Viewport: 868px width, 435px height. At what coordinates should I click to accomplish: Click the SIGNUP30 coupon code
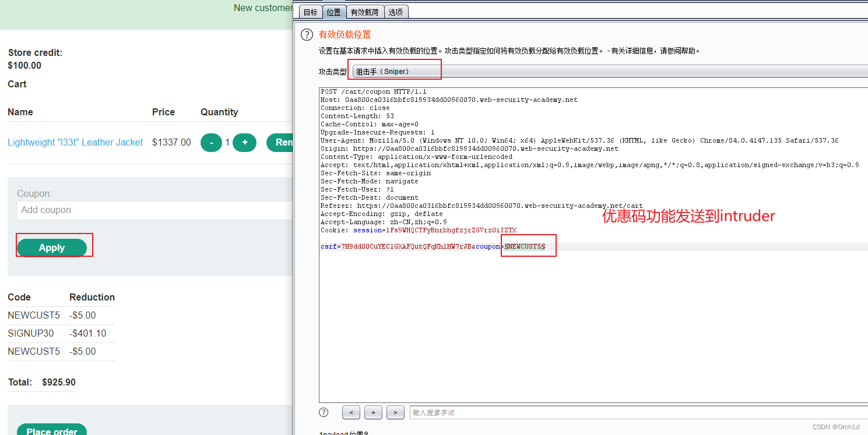pos(30,334)
